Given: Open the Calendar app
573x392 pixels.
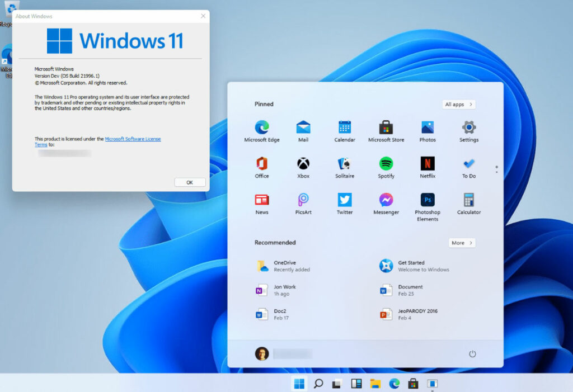Looking at the screenshot, I should 345,131.
